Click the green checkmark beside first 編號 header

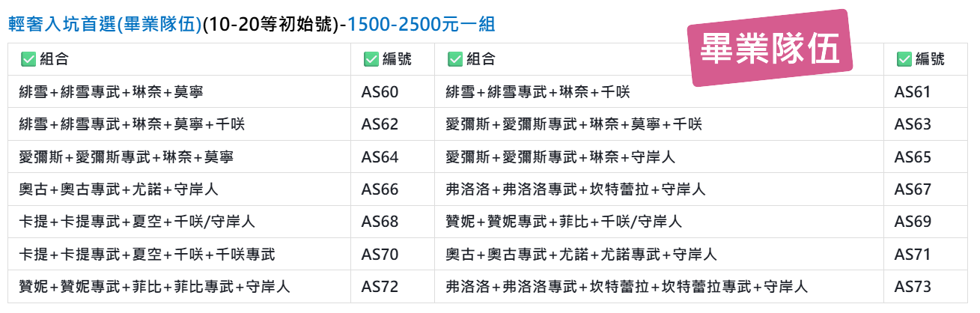coord(371,59)
